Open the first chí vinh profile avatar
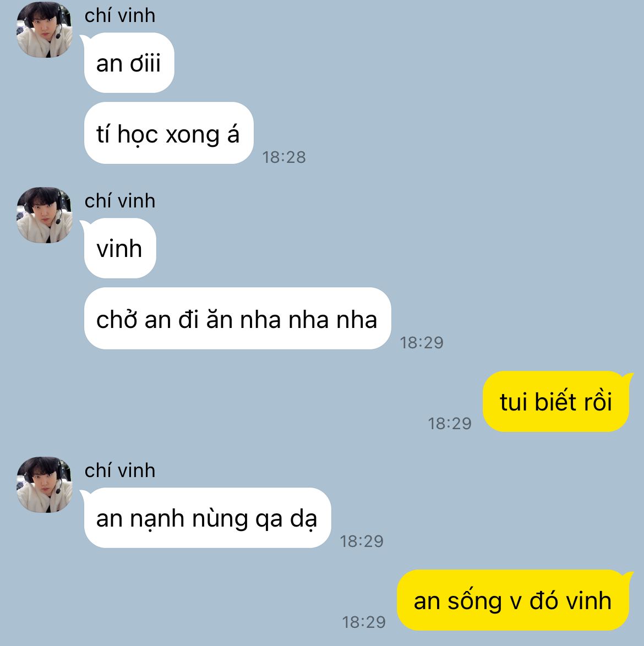This screenshot has width=644, height=646. [45, 30]
